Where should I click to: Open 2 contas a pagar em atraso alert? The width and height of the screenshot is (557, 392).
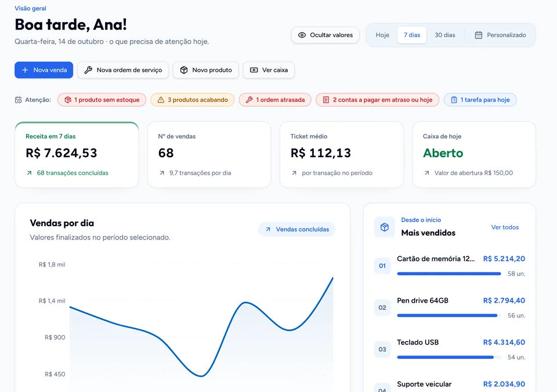(x=377, y=100)
